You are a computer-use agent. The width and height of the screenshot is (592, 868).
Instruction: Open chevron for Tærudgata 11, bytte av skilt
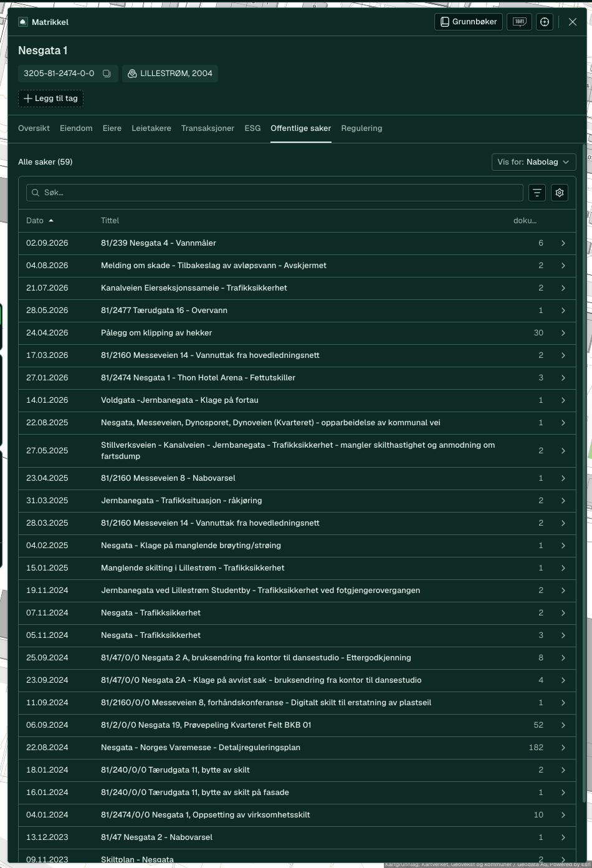pos(563,770)
